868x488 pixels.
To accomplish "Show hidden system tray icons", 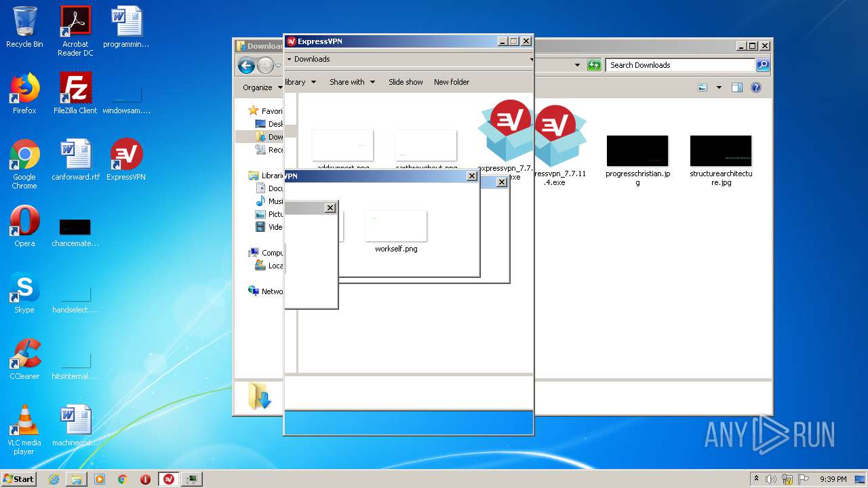I will tap(756, 479).
